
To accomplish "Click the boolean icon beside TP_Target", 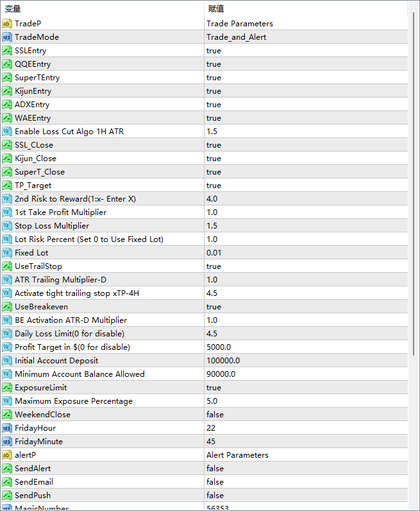I will [7, 186].
